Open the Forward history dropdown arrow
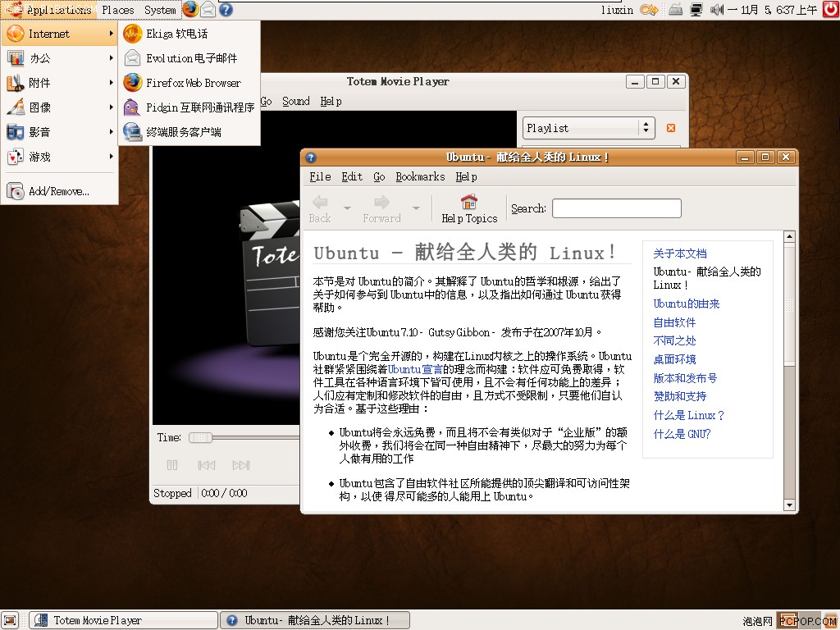 (416, 208)
